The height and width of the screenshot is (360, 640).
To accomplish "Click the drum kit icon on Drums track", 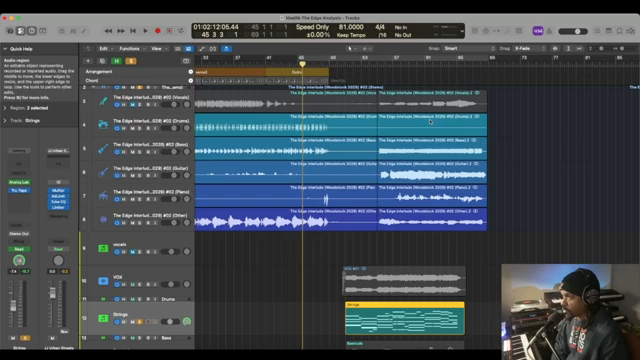I will click(103, 125).
